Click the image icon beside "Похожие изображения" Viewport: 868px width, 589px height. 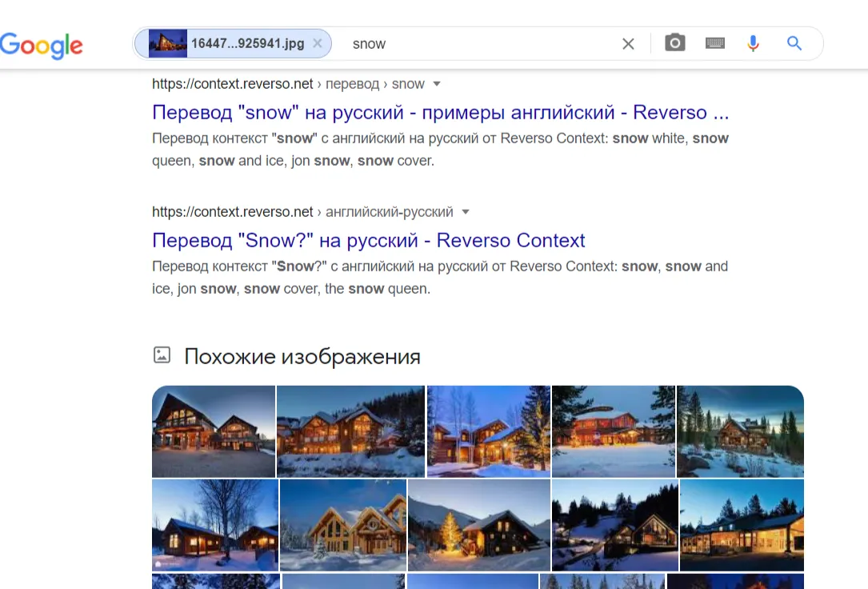[x=162, y=355]
